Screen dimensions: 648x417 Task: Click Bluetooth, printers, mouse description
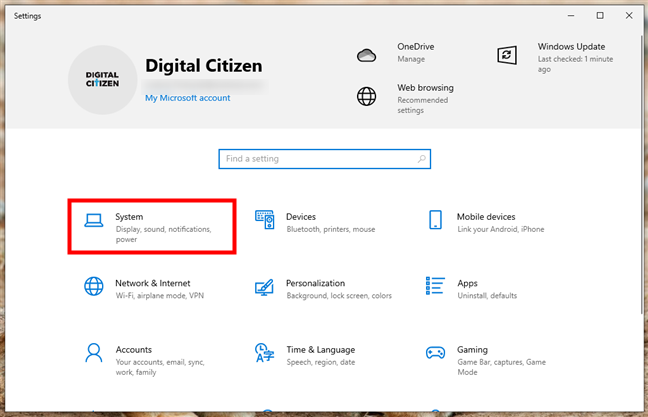coord(331,229)
